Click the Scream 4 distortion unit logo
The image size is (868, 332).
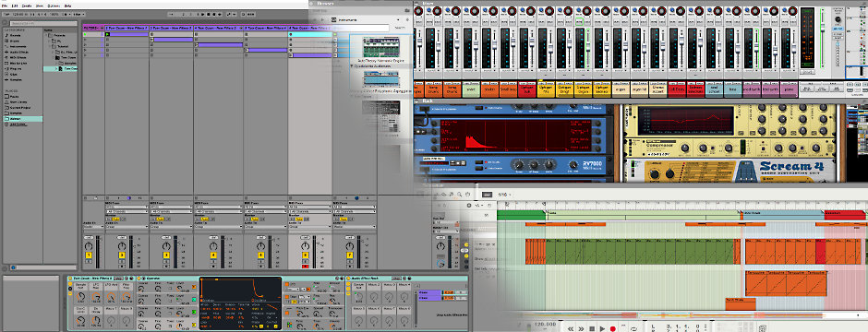click(791, 167)
